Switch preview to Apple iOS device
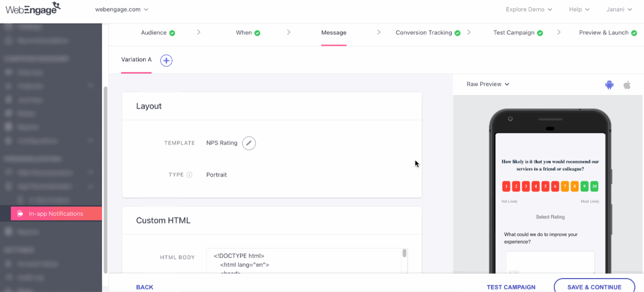Viewport: 644px width, 292px height. pyautogui.click(x=626, y=85)
